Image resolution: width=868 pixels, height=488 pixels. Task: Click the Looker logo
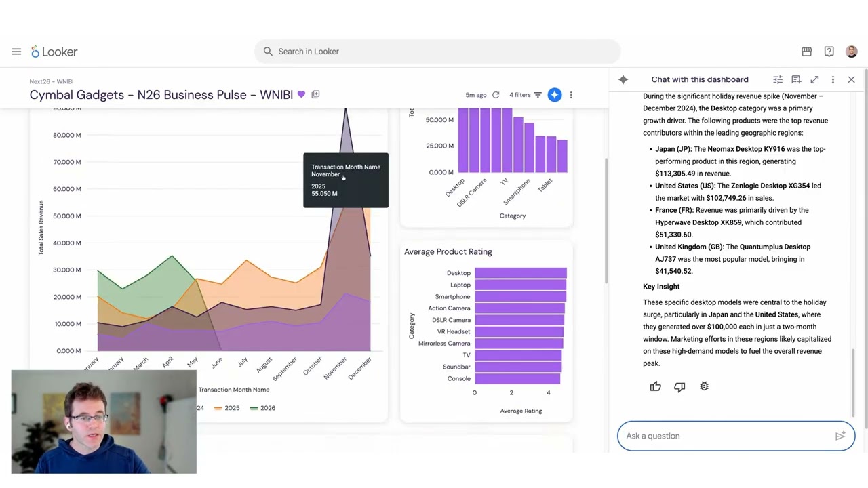point(54,52)
